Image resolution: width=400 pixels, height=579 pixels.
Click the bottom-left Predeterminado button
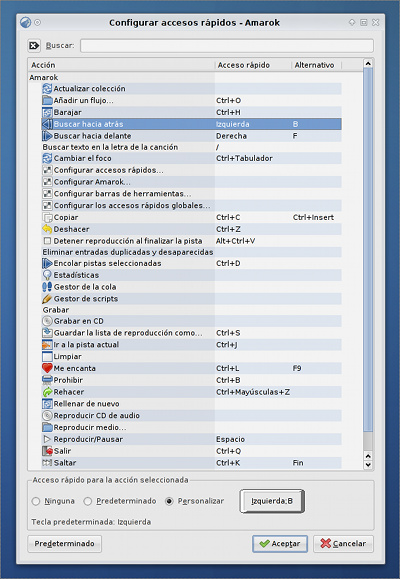(65, 544)
